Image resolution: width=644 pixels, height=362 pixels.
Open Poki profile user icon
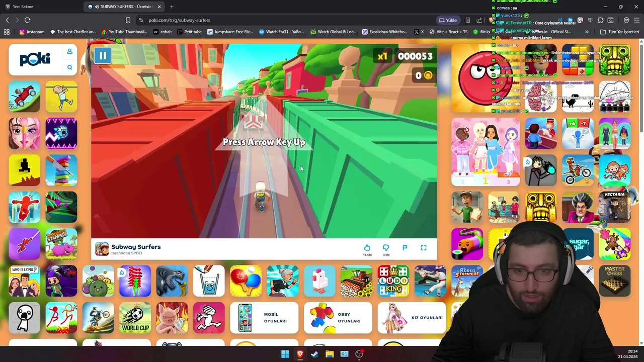pos(69,51)
